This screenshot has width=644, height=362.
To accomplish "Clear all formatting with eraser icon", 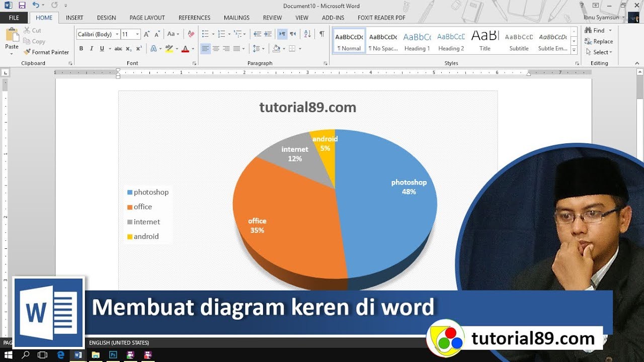I will 191,34.
